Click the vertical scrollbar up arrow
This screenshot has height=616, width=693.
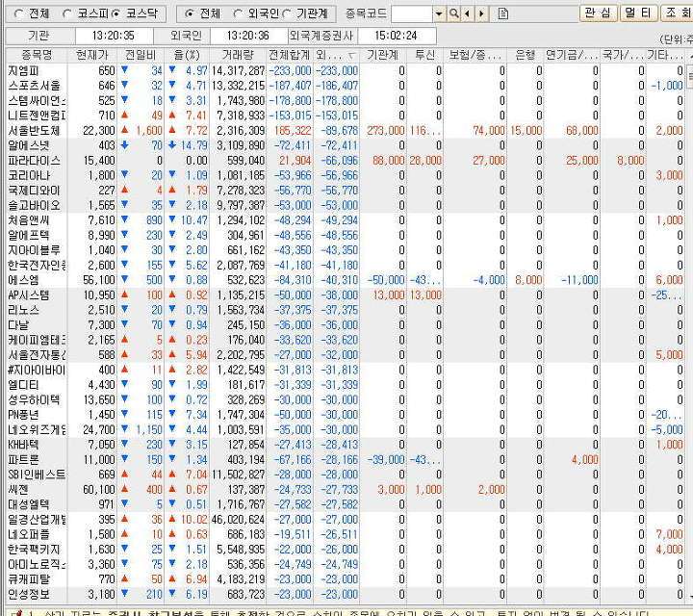point(690,55)
